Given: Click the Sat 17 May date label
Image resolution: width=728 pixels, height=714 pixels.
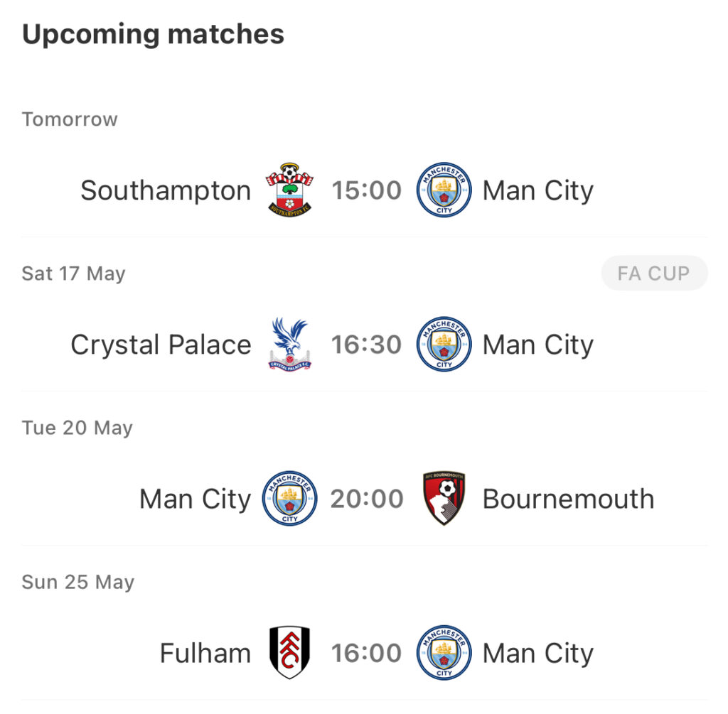Looking at the screenshot, I should (73, 274).
